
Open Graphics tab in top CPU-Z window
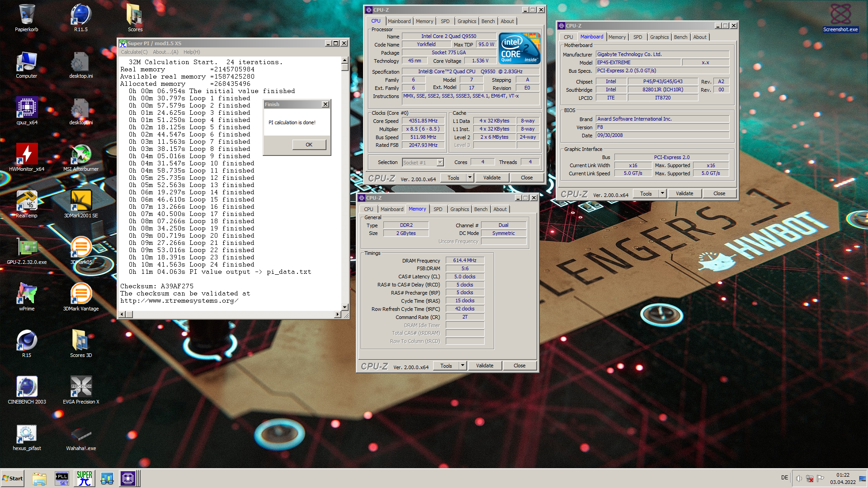point(467,21)
